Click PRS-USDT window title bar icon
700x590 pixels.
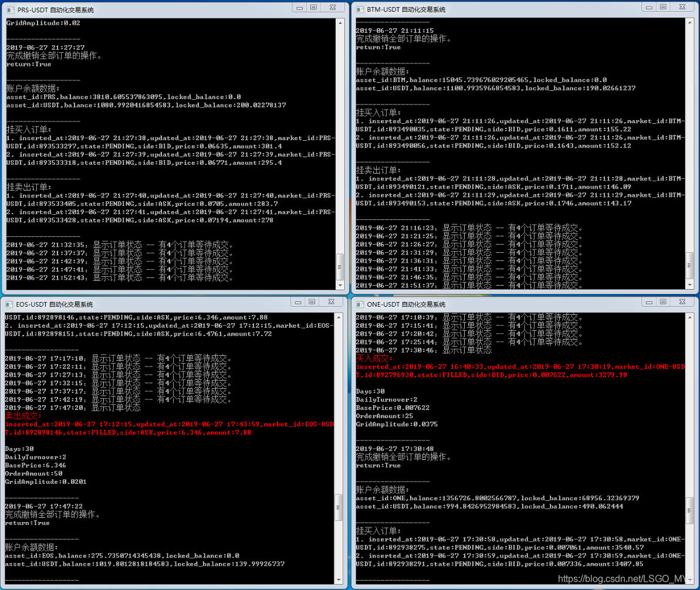pos(10,10)
